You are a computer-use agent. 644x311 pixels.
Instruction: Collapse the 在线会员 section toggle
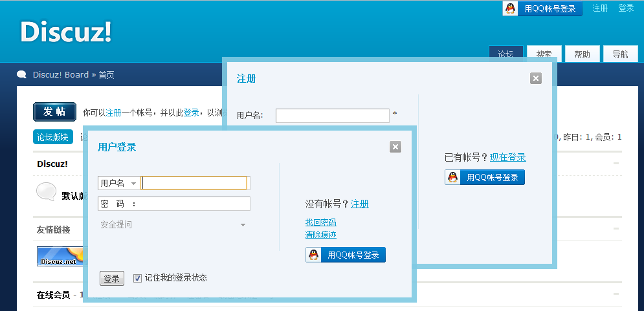pos(616,294)
